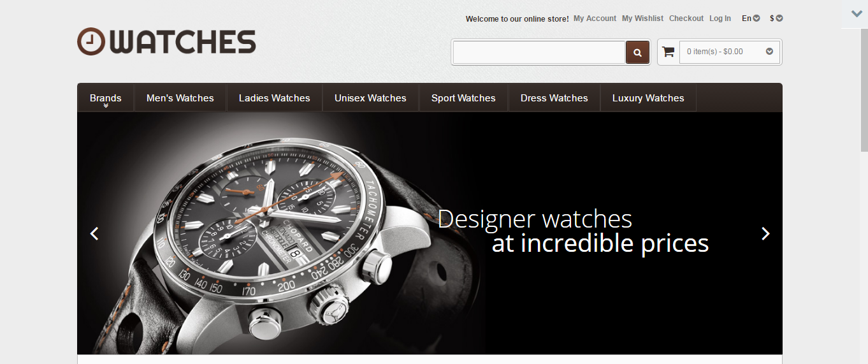Click the search magnifier button
This screenshot has height=364, width=868.
pyautogui.click(x=637, y=52)
